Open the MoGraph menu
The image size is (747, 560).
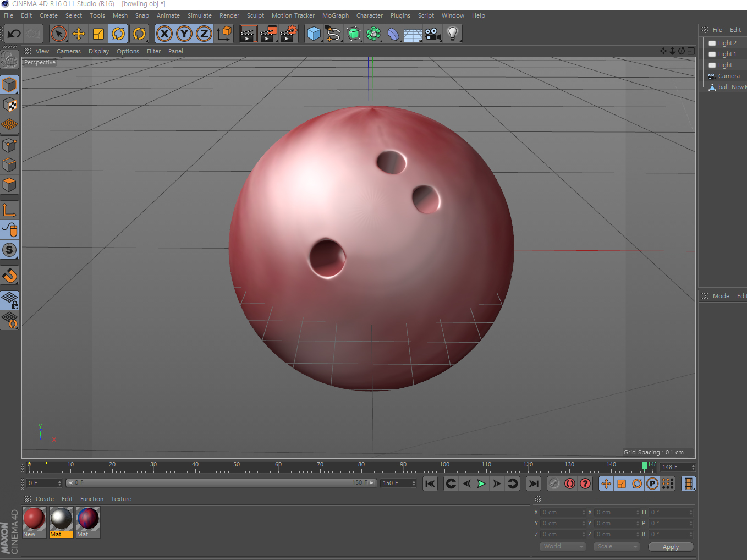coord(336,15)
